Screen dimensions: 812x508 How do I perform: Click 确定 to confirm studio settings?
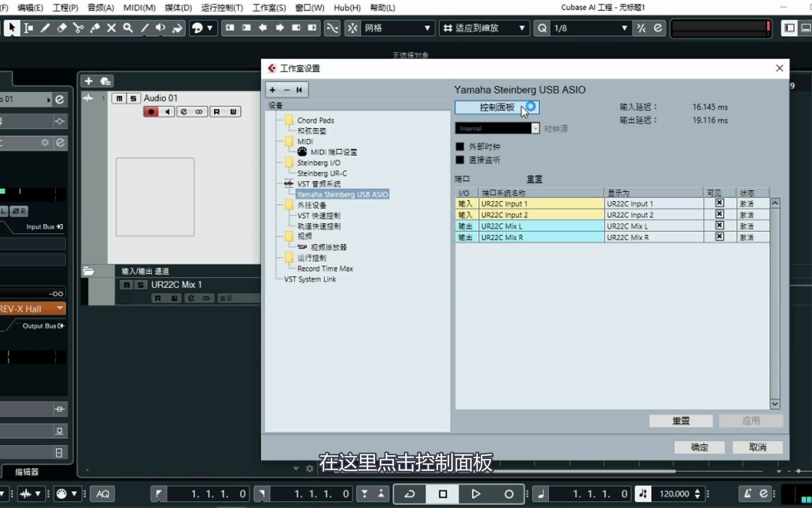tap(699, 447)
